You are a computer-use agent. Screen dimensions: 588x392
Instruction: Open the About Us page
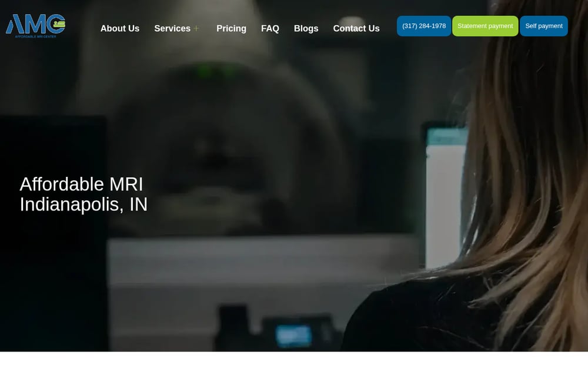click(119, 28)
